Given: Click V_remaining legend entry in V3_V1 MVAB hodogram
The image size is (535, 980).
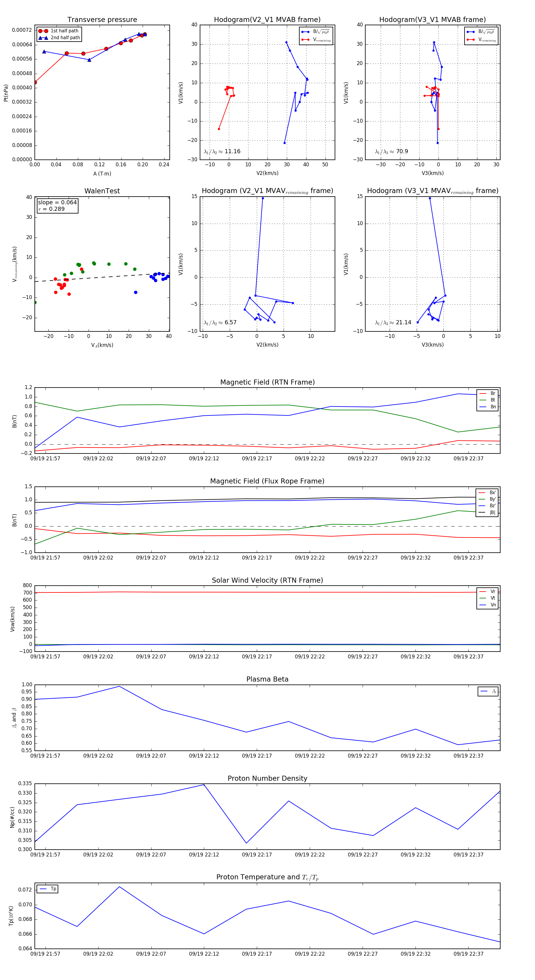Looking at the screenshot, I should click(481, 39).
